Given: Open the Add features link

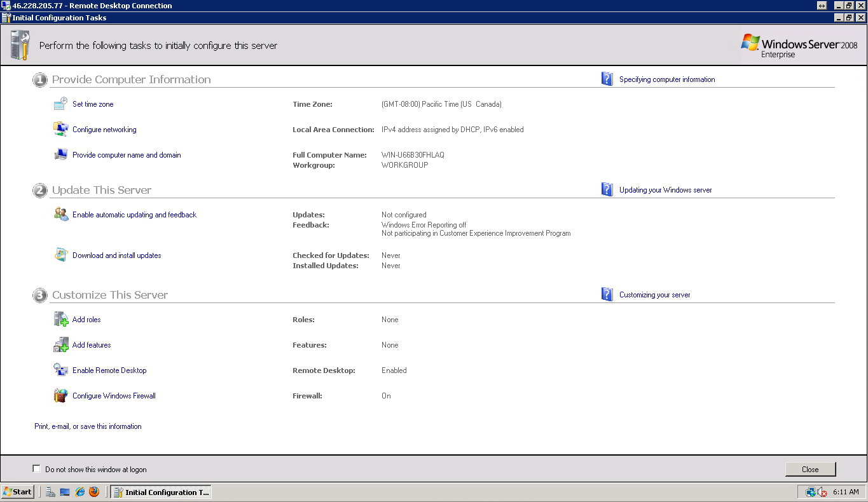Looking at the screenshot, I should (x=92, y=345).
